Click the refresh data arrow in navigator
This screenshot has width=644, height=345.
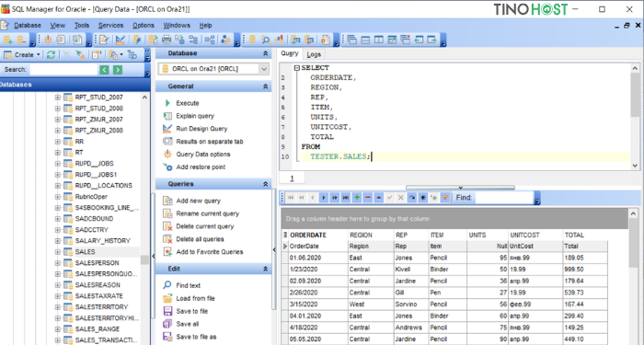pyautogui.click(x=412, y=198)
